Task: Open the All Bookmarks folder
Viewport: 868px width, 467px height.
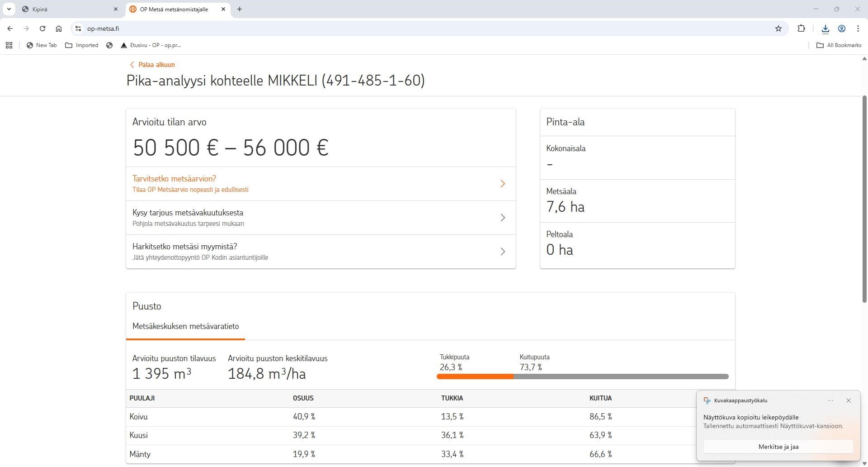Action: click(x=839, y=45)
